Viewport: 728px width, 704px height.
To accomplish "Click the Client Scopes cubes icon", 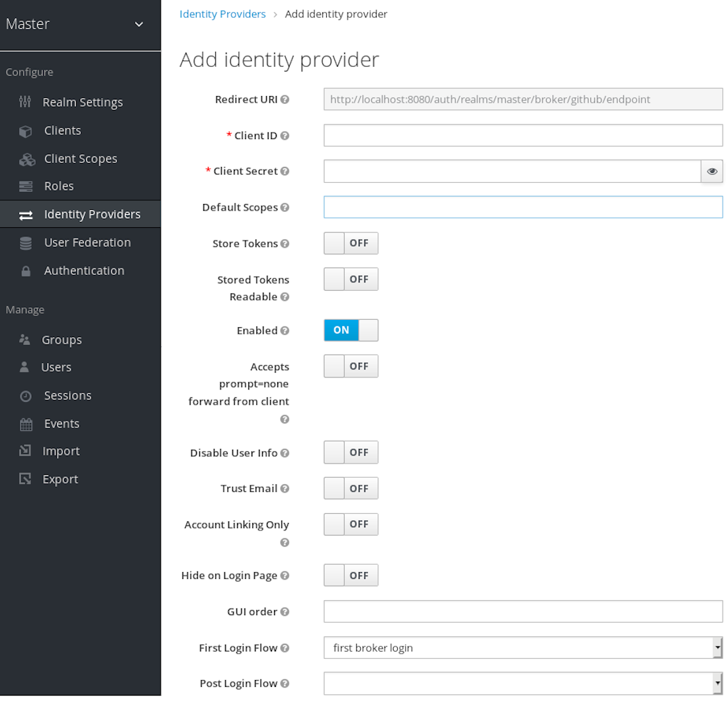I will (27, 160).
